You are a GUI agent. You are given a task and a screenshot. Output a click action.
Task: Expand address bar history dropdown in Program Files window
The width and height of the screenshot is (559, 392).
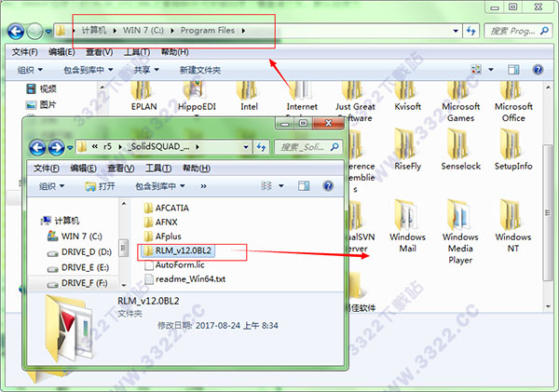456,31
